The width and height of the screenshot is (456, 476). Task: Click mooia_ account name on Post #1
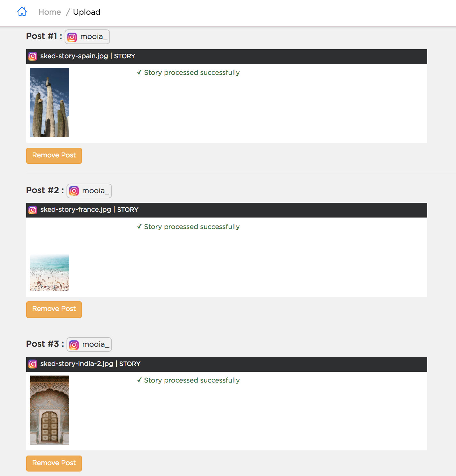pos(94,37)
